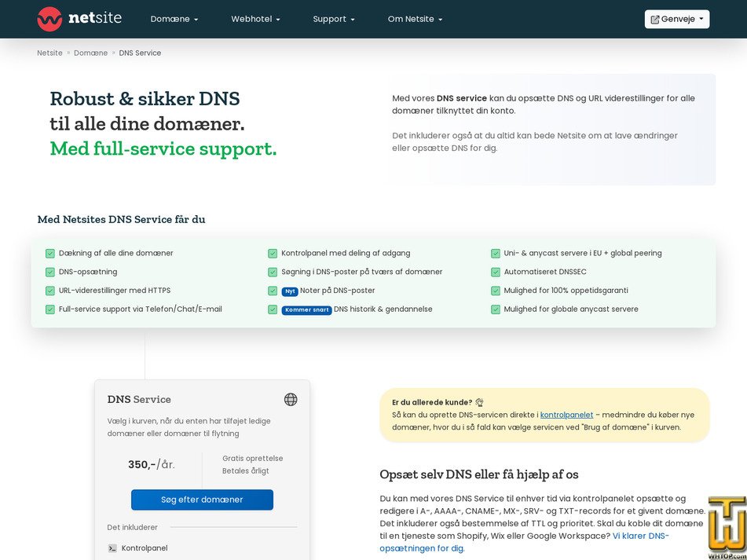This screenshot has height=560, width=747.
Task: Click DNS Service breadcrumb item
Action: [140, 53]
